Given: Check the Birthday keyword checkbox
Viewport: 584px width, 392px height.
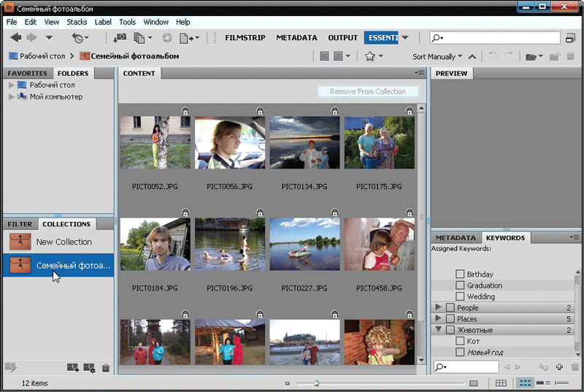Looking at the screenshot, I should point(460,274).
